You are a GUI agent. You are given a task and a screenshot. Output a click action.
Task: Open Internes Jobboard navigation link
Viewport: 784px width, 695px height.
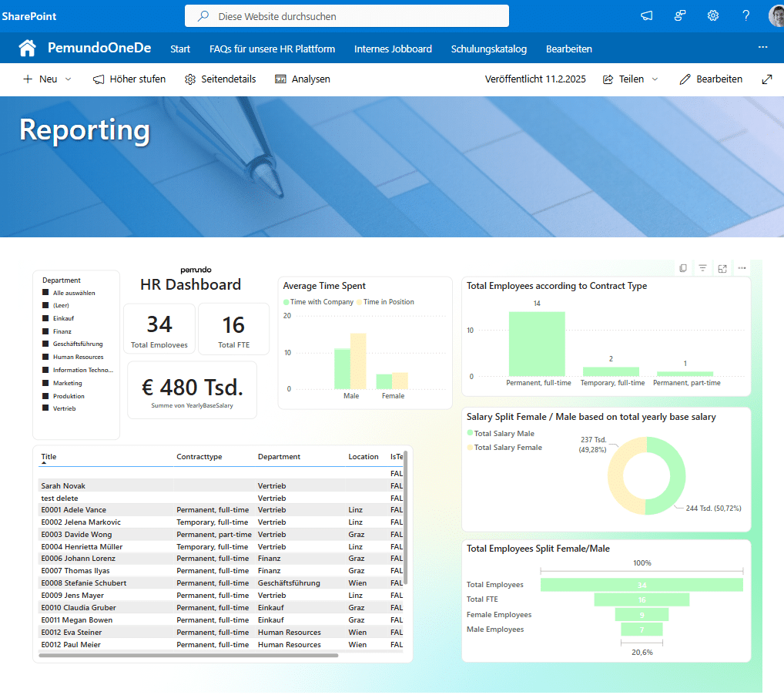[393, 49]
